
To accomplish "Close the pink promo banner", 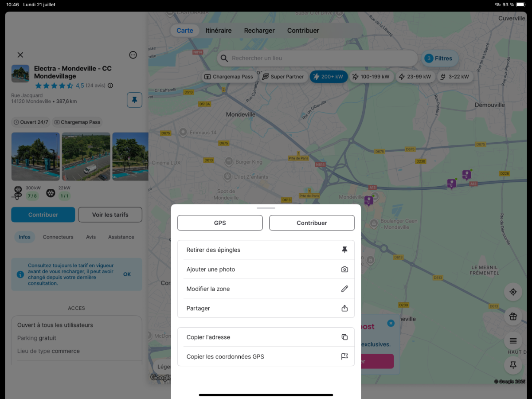I will click(391, 323).
